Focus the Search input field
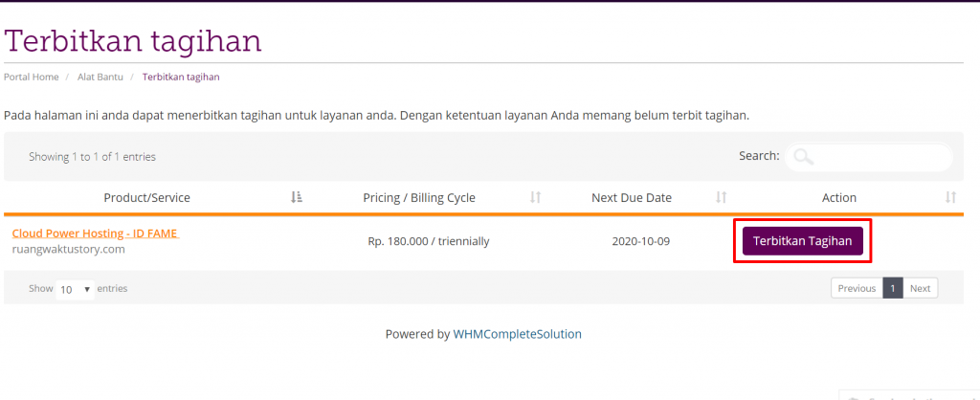The image size is (980, 400). pyautogui.click(x=869, y=157)
